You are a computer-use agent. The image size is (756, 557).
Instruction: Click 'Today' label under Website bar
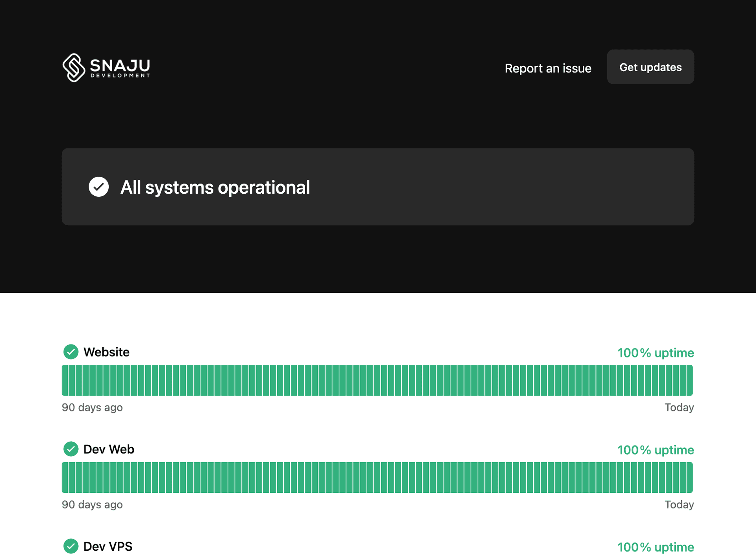pos(679,407)
